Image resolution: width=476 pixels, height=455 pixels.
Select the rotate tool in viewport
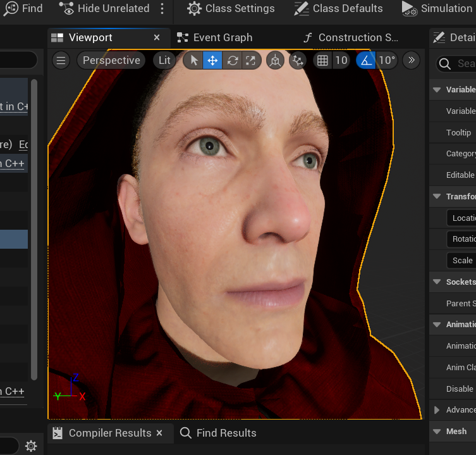pyautogui.click(x=232, y=61)
